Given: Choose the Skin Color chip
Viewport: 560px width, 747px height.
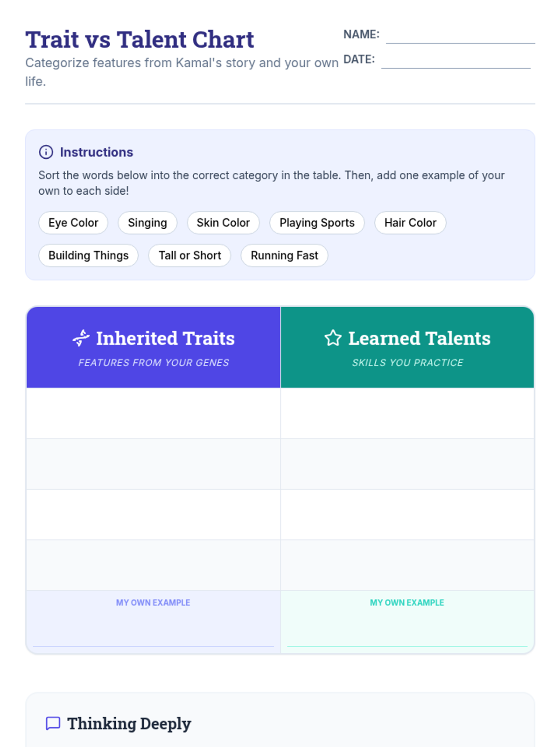Looking at the screenshot, I should 223,223.
